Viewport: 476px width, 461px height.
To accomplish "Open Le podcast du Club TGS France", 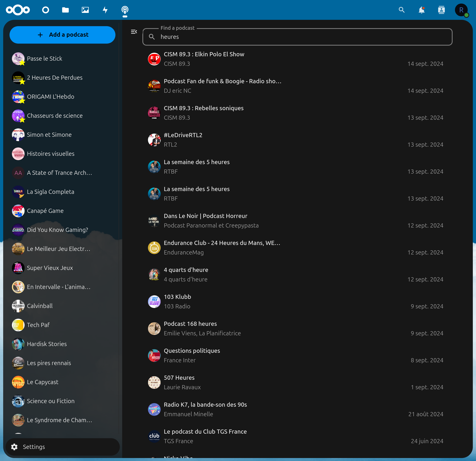I will point(297,436).
